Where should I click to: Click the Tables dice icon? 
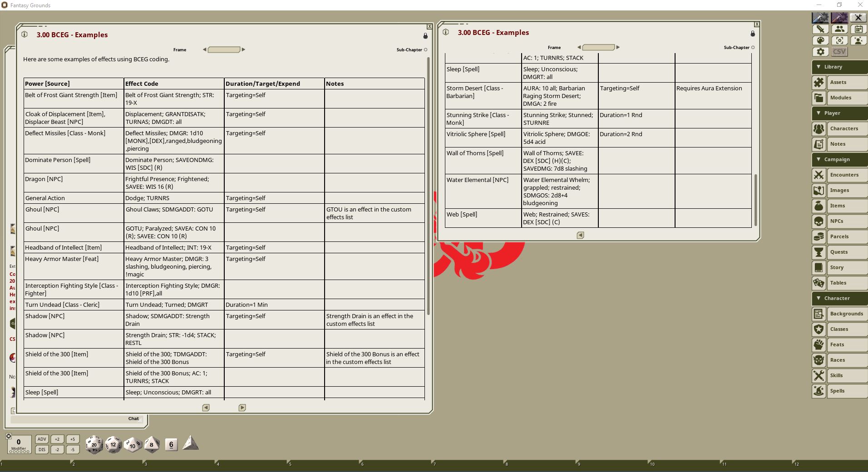(819, 283)
